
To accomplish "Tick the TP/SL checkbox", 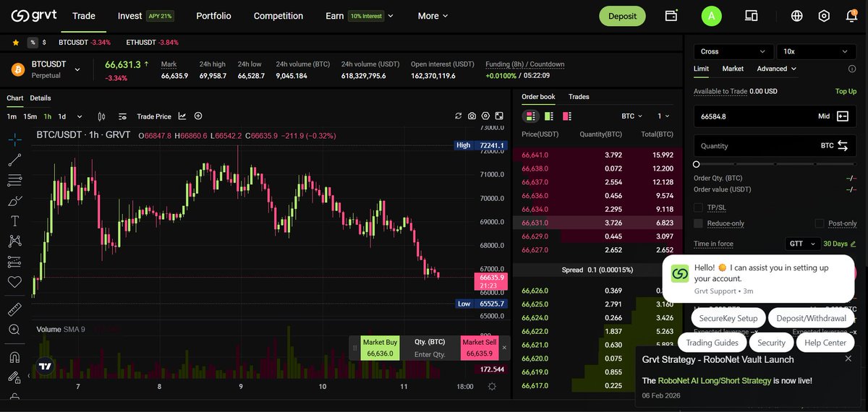I will (x=698, y=208).
